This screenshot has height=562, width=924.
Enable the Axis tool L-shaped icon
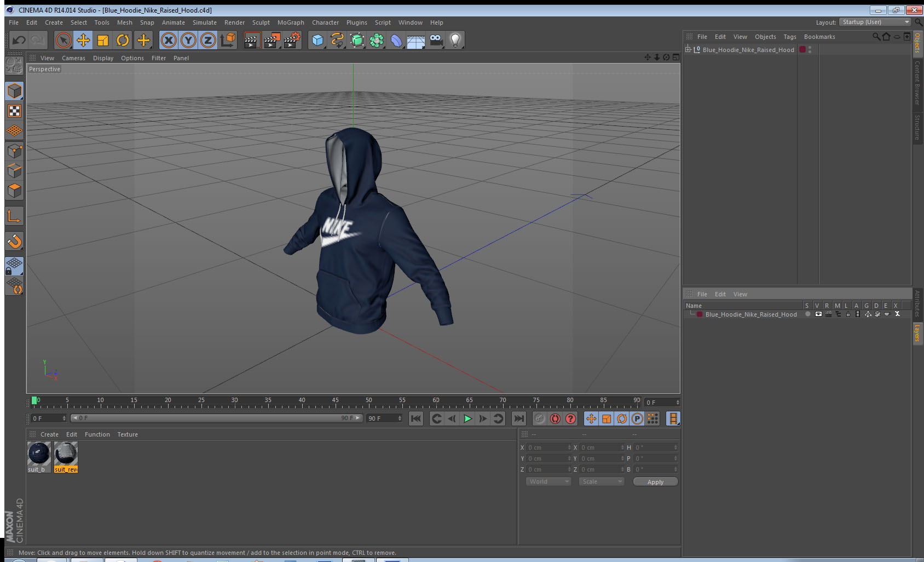click(x=14, y=216)
